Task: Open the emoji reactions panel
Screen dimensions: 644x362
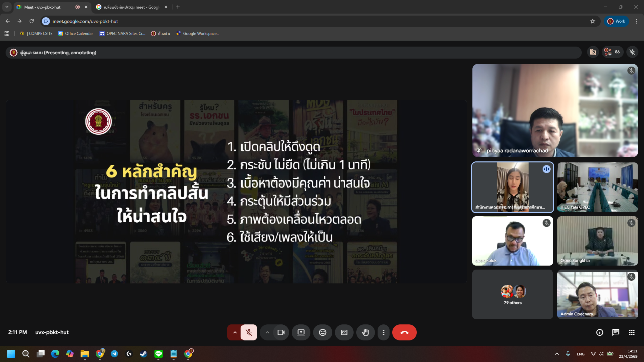Action: coord(323,332)
